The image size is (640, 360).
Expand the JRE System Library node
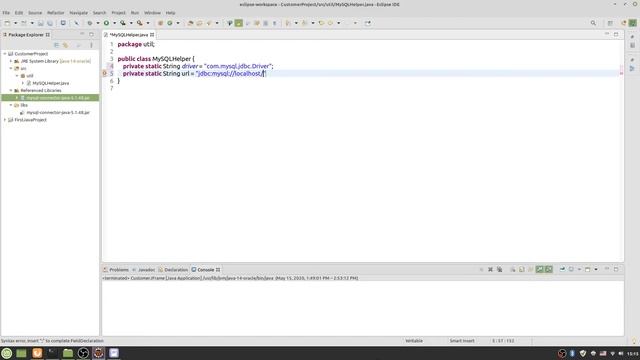[x=11, y=61]
